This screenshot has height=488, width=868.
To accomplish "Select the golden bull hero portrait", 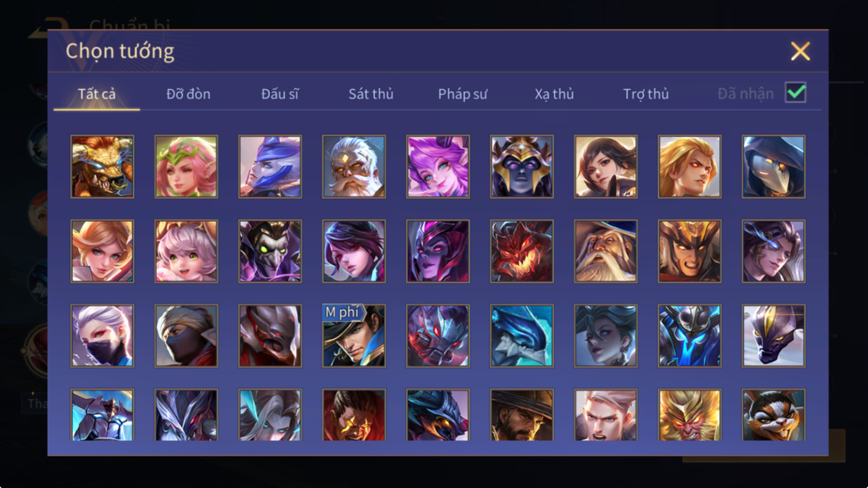I will click(x=102, y=167).
